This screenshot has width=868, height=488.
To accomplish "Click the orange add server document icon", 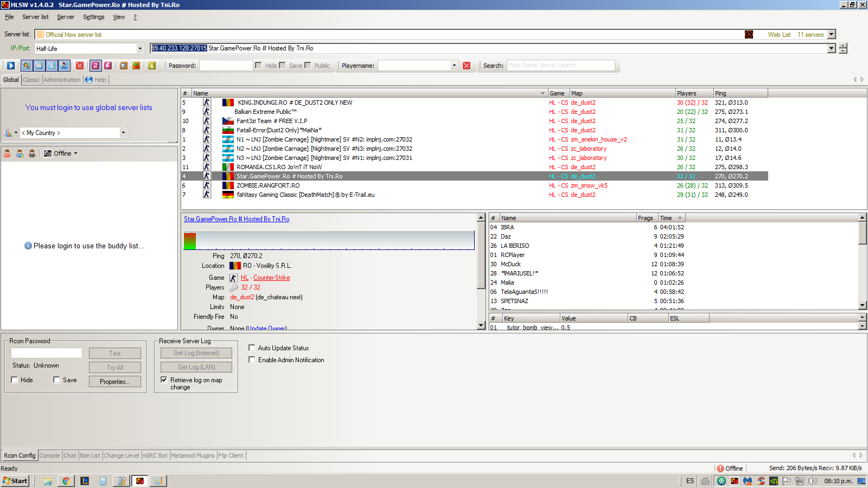I will 124,66.
